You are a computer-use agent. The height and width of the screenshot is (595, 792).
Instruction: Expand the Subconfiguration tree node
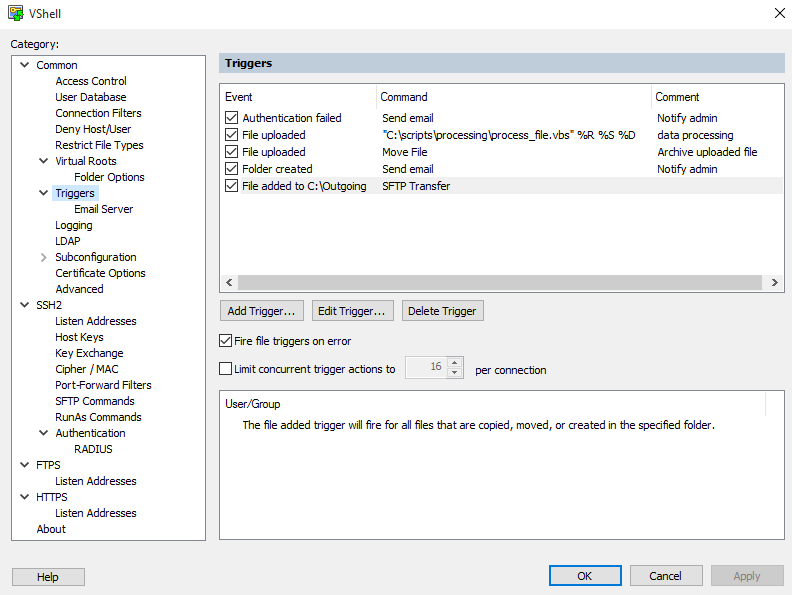click(43, 257)
